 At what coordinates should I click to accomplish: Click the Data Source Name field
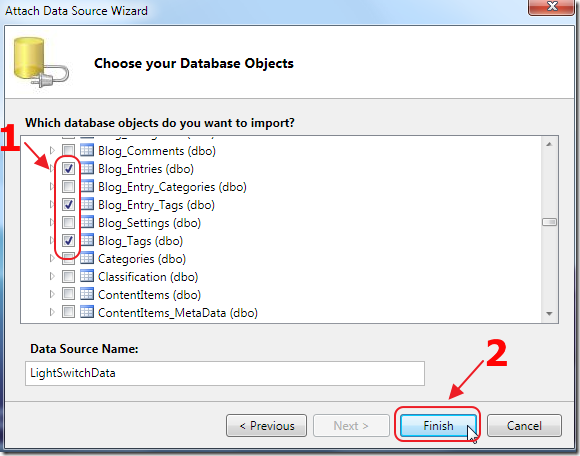click(225, 373)
